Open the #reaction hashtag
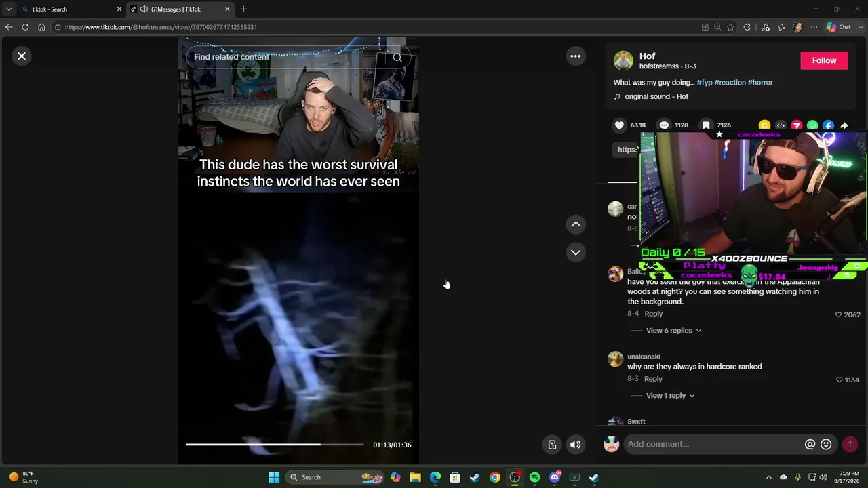 coord(730,83)
